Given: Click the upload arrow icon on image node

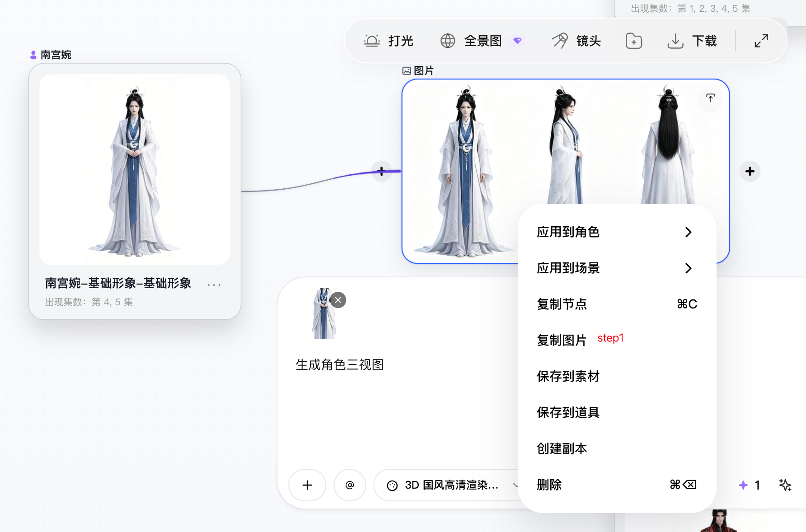Looking at the screenshot, I should click(x=710, y=98).
